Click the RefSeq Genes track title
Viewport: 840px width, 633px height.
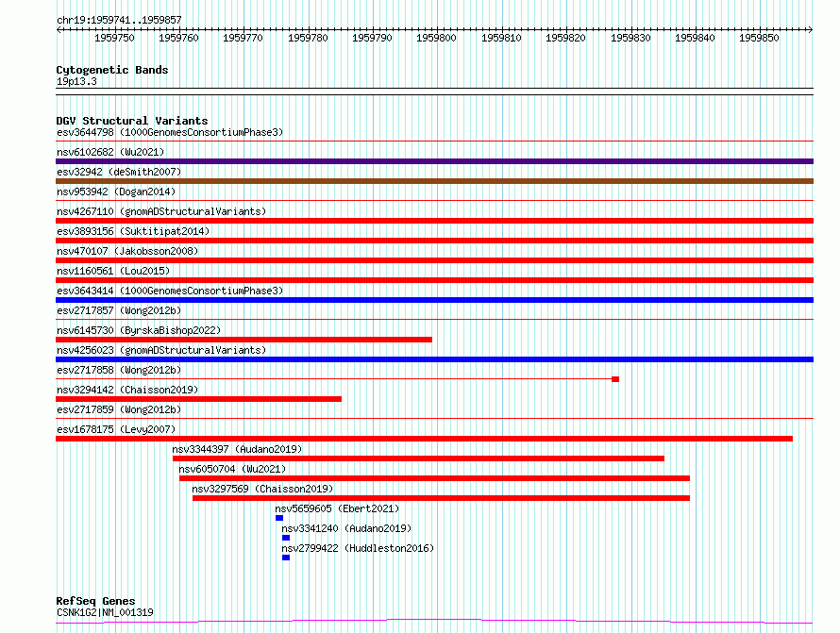pos(95,601)
